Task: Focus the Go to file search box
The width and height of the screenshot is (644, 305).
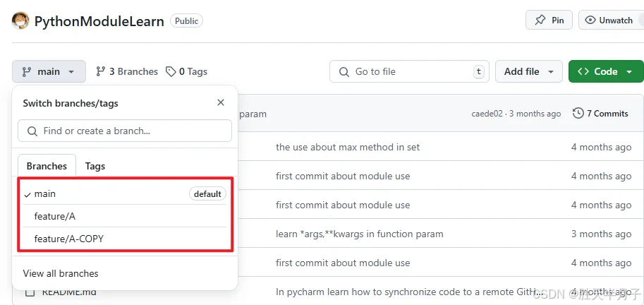Action: click(x=409, y=71)
